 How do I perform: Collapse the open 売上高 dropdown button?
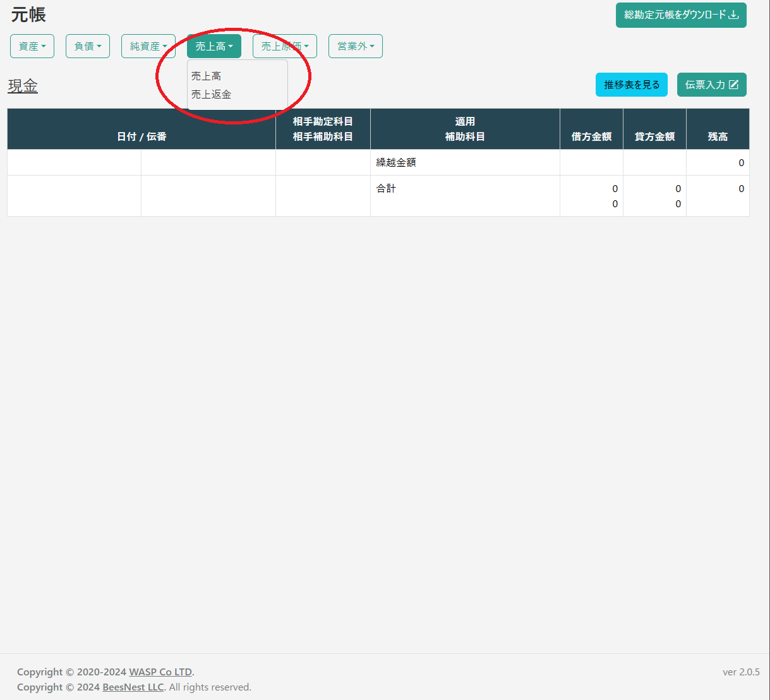click(x=214, y=46)
